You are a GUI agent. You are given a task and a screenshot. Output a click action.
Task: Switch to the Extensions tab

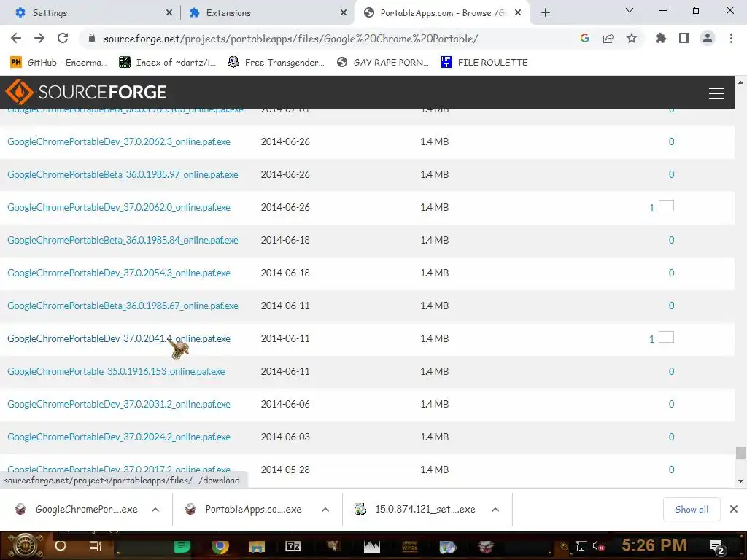click(x=267, y=13)
